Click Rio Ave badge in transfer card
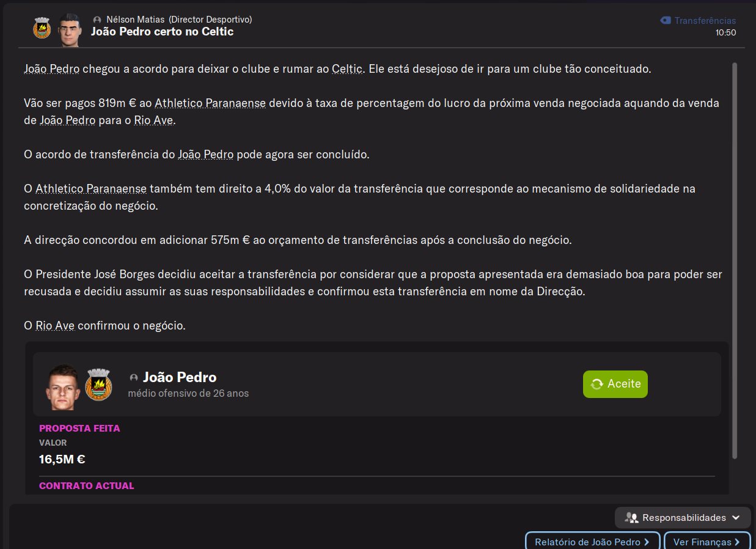The width and height of the screenshot is (756, 549). [98, 385]
